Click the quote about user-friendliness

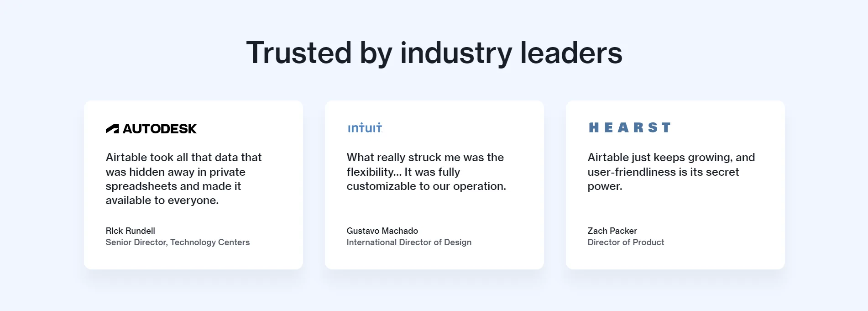(x=671, y=172)
